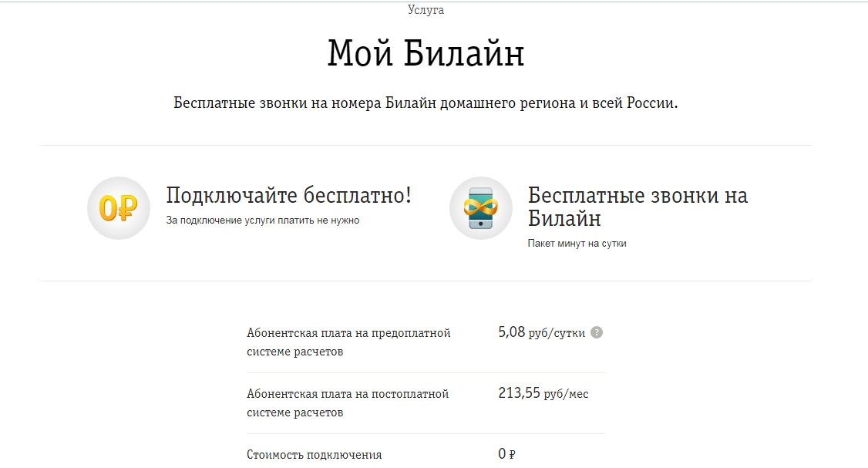Click the 5,08 руб/сутки price value
The width and height of the screenshot is (868, 468).
[x=541, y=333]
